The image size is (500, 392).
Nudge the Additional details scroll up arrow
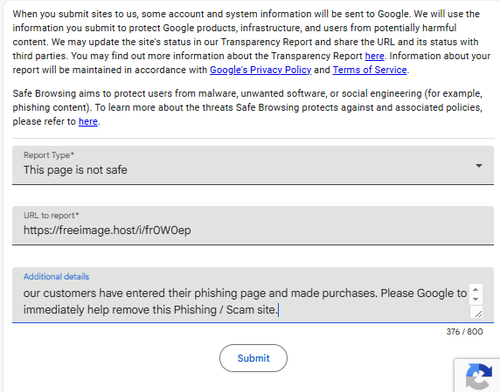476,290
